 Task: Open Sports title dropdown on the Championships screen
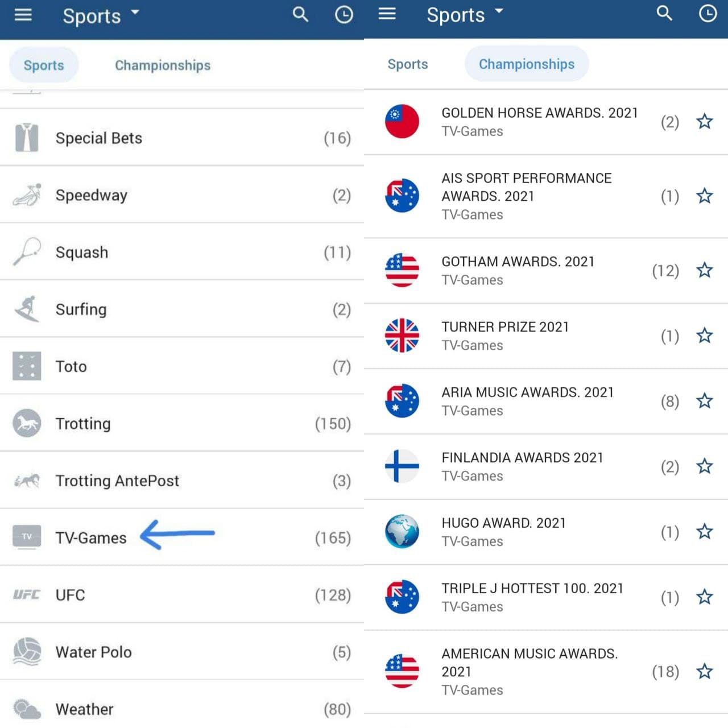pyautogui.click(x=465, y=15)
